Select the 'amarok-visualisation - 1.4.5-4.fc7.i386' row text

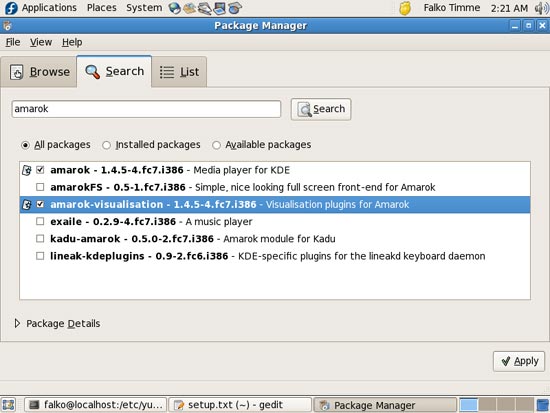click(x=153, y=205)
